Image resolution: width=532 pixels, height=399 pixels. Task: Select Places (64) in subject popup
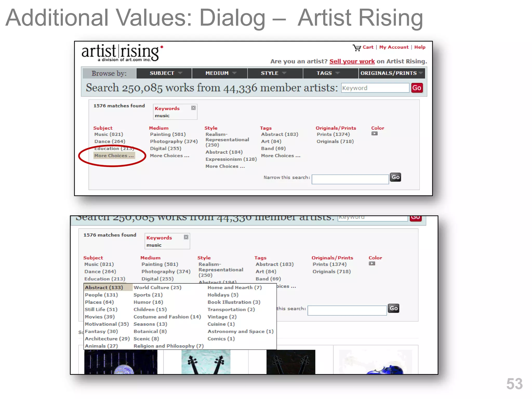99,302
